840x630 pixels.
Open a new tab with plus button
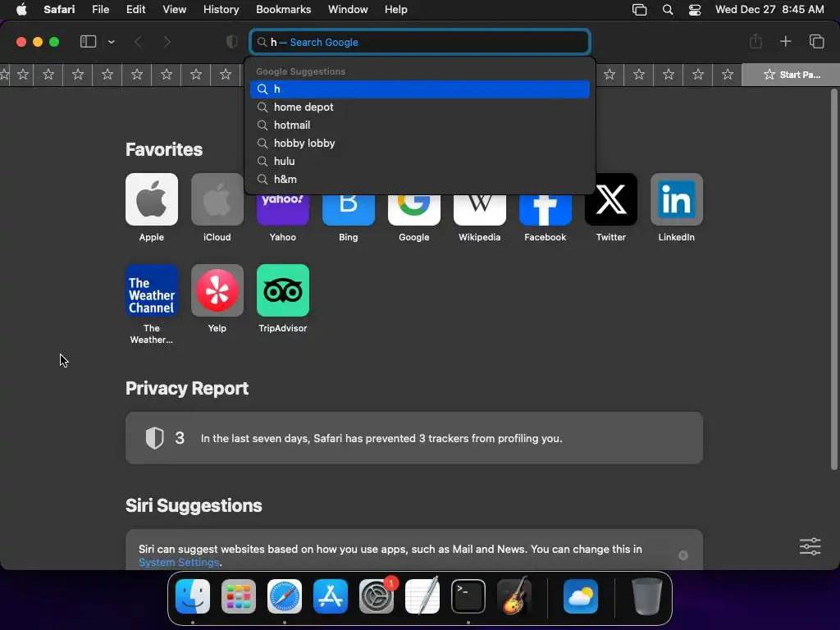pos(785,41)
